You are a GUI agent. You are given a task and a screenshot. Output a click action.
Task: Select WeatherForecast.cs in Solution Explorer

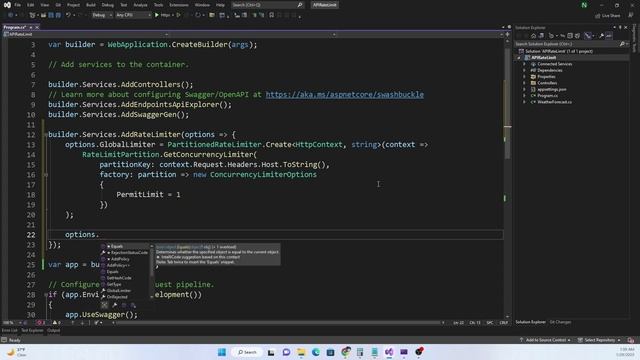554,102
